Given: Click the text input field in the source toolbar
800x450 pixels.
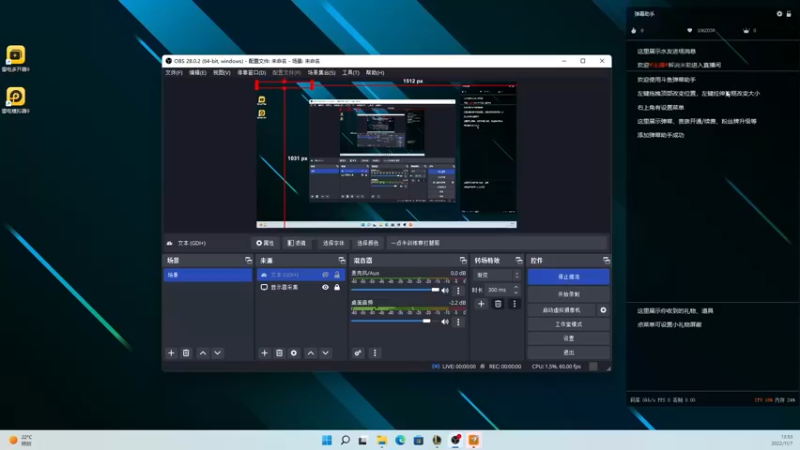Looking at the screenshot, I should coord(496,243).
